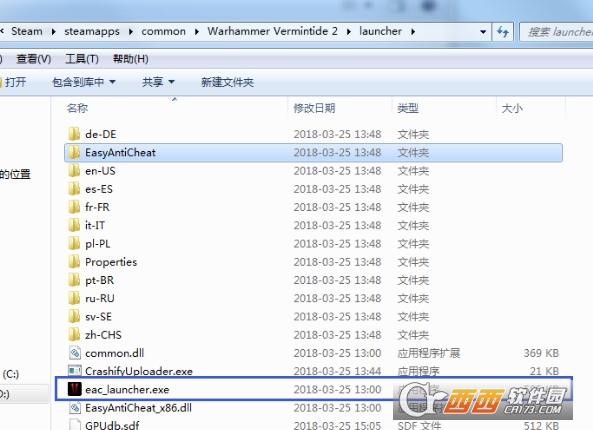Screen dimensions: 593x430
Task: Click the 打开 toolbar button
Action: pyautogui.click(x=14, y=82)
